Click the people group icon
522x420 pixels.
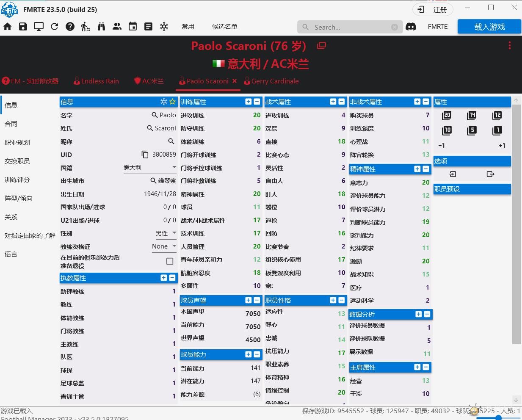pos(117,27)
